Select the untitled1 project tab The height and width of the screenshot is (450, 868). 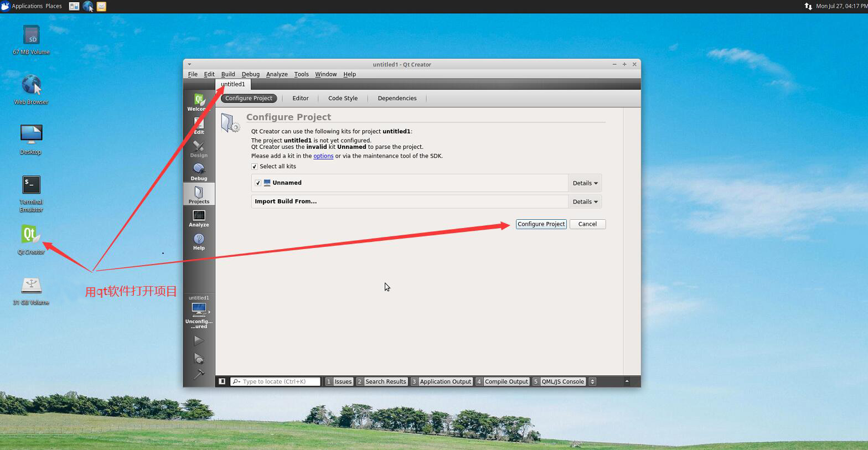pos(232,84)
